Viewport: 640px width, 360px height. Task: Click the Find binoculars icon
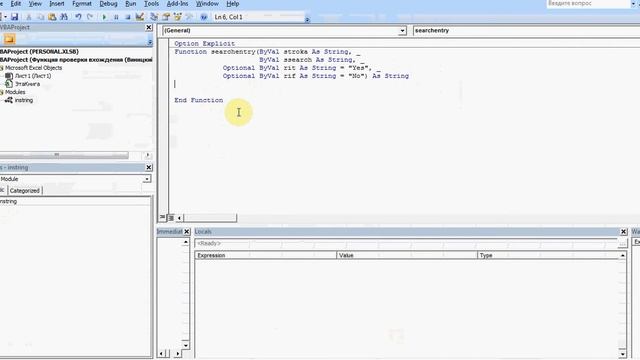[x=64, y=17]
